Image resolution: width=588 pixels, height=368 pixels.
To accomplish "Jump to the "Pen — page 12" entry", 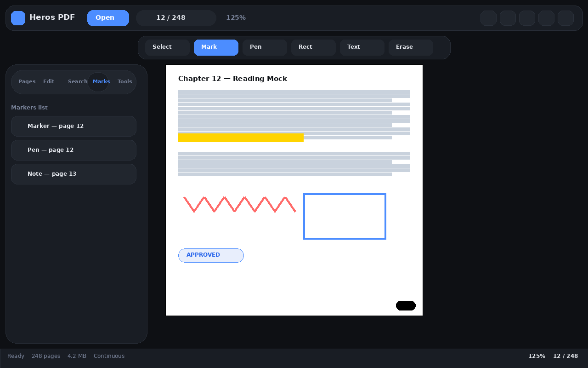I will click(73, 150).
